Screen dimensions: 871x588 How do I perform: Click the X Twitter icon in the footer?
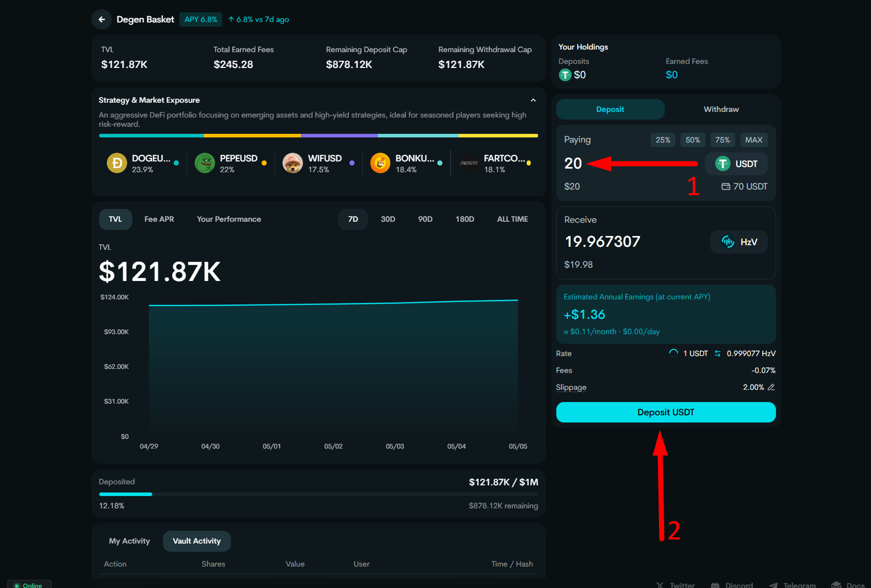click(660, 585)
